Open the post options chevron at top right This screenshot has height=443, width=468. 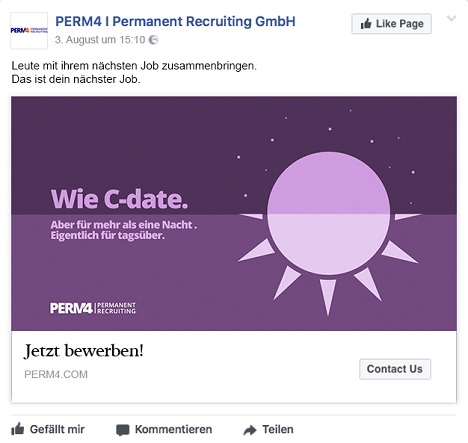point(451,18)
